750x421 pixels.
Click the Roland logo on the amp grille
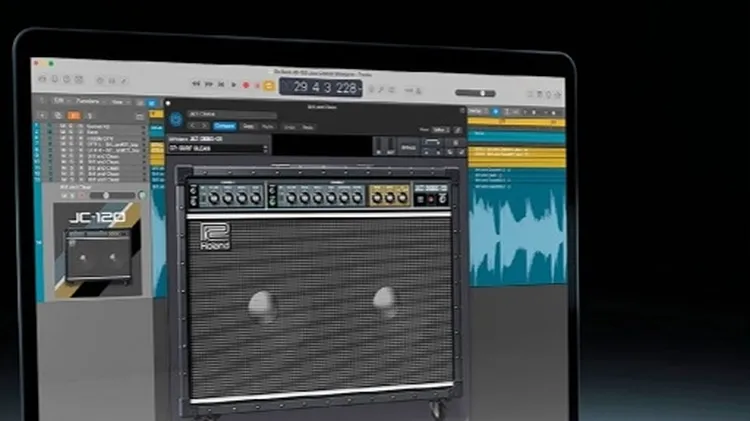pos(215,236)
